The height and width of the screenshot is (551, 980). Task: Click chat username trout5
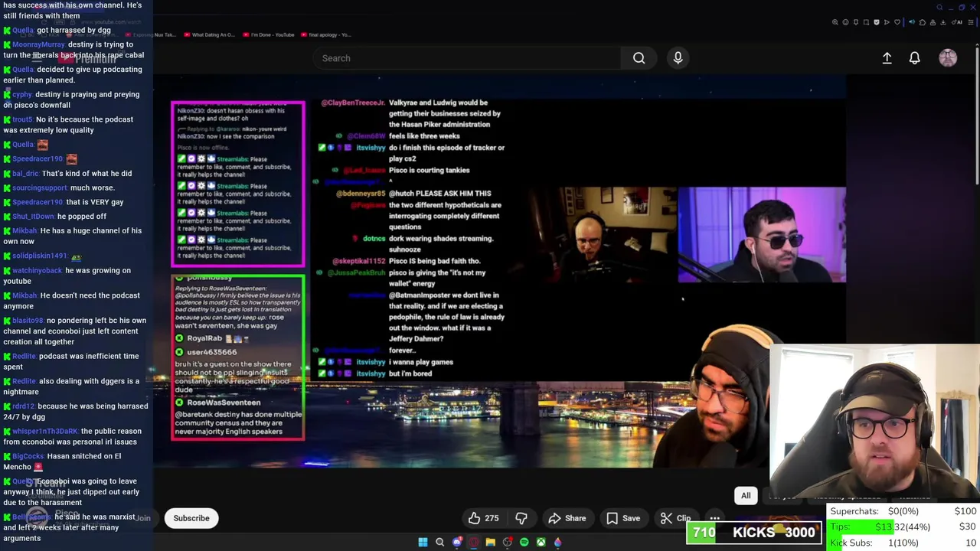coord(22,119)
